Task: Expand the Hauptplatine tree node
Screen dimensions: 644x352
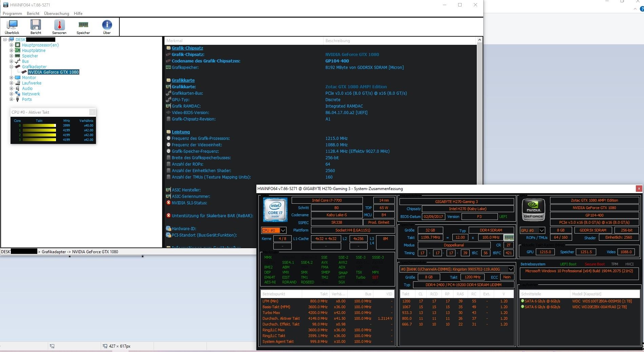Action: [11, 51]
